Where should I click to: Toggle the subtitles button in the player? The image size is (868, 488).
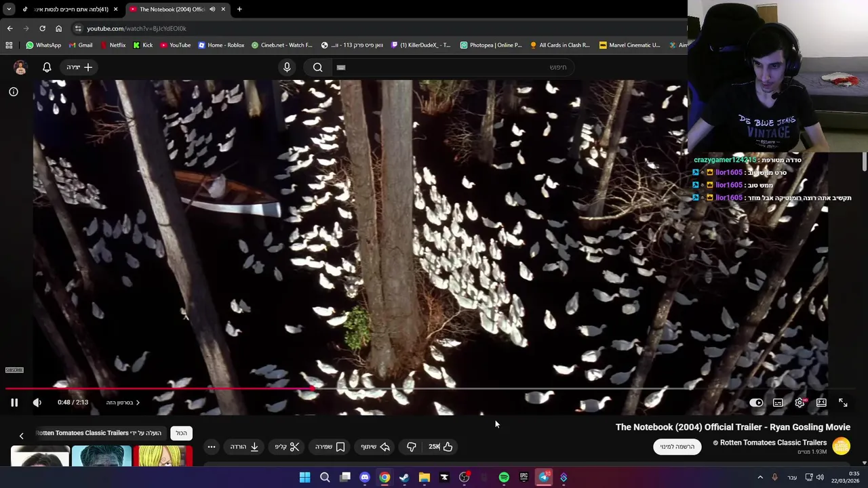(x=778, y=403)
